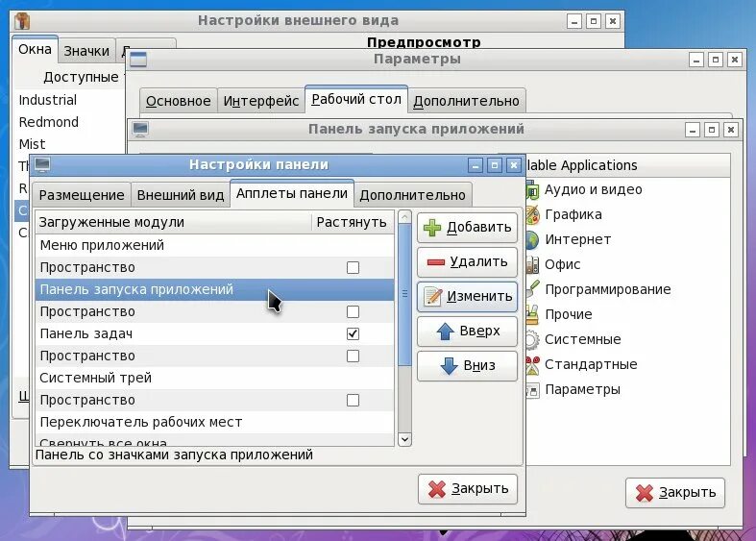Toggle stretch checkbox of Пространство below Системный трей
The height and width of the screenshot is (541, 756).
353,400
